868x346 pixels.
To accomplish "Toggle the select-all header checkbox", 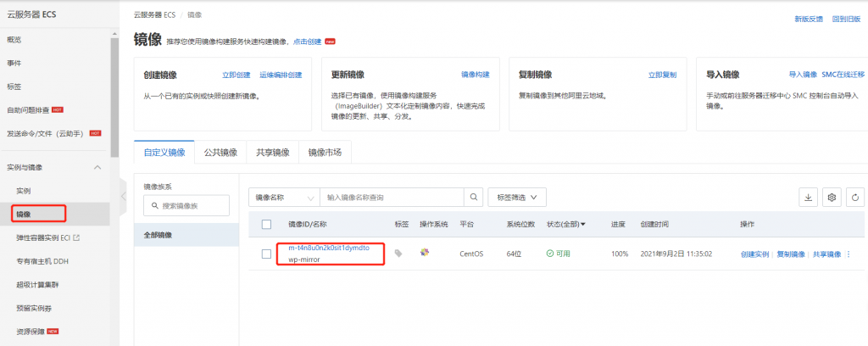I will 266,224.
